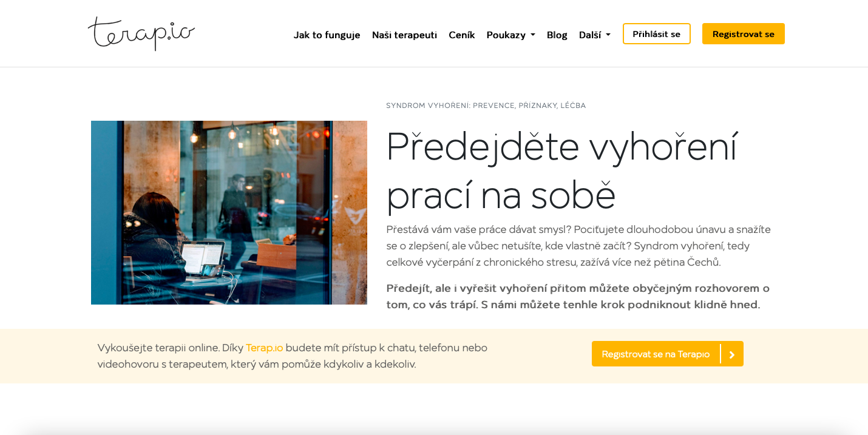Open the Blog link in the navigation

pos(557,35)
